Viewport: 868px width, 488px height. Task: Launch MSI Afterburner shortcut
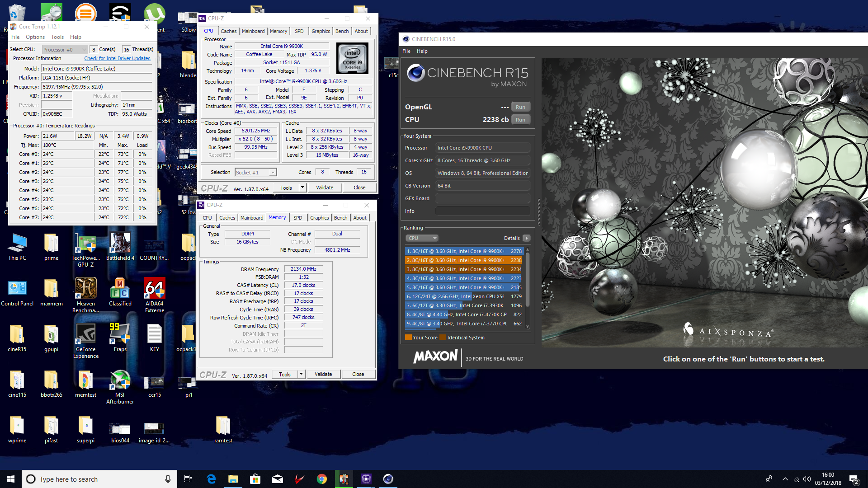pyautogui.click(x=120, y=387)
